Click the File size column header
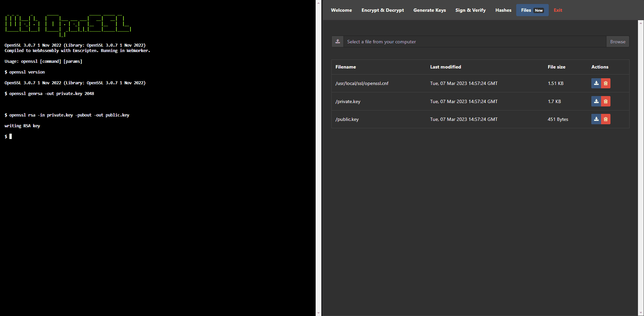 (x=556, y=67)
